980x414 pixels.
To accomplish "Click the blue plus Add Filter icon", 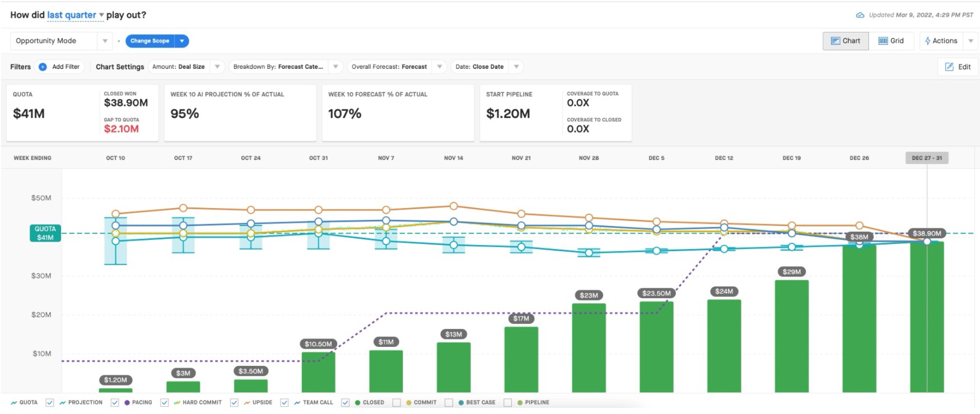I will [43, 67].
